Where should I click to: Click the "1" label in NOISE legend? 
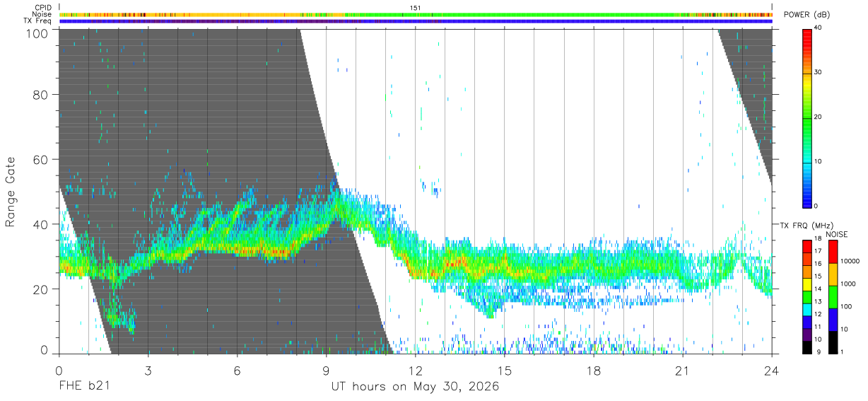point(841,351)
